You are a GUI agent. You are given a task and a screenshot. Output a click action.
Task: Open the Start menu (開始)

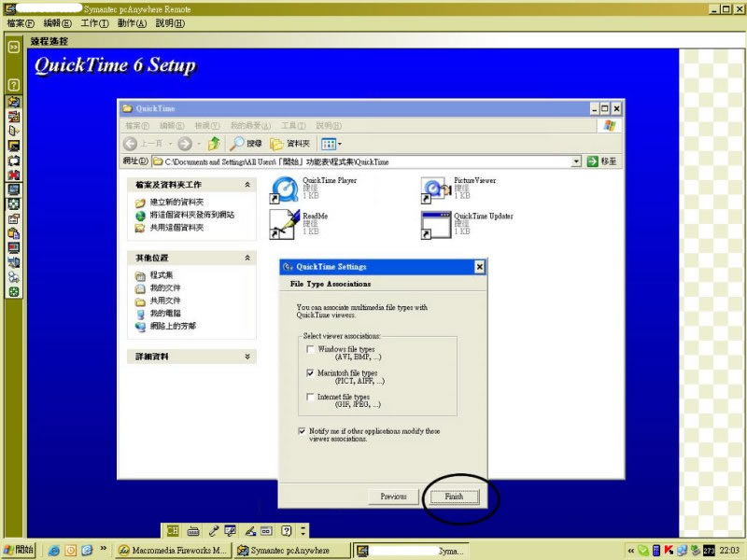coord(20,550)
